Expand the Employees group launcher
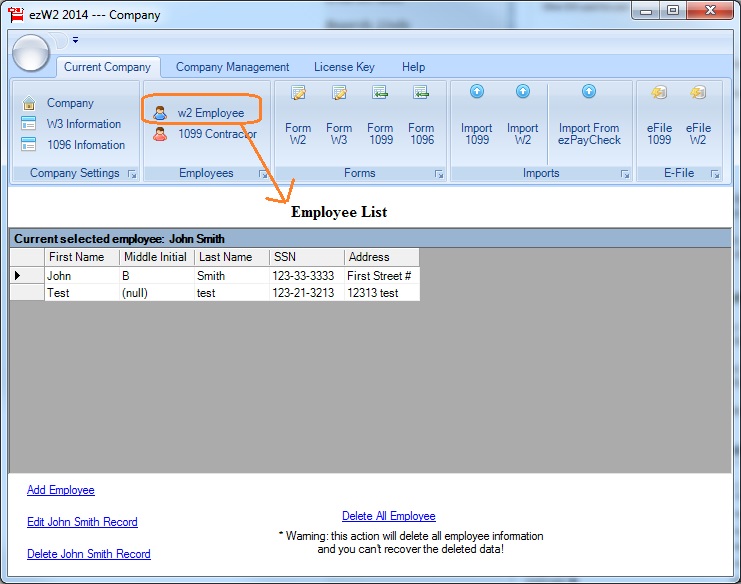Screen dimensions: 741x584 263,174
